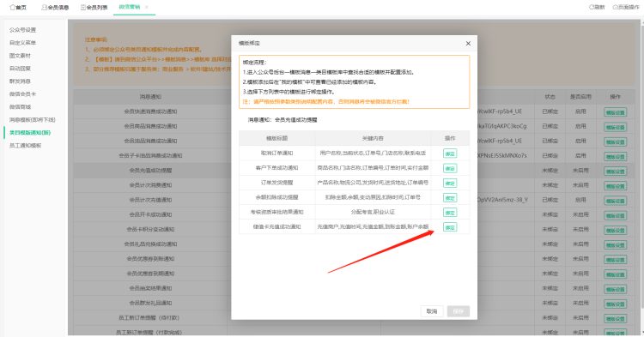Select 自定义菜单 in the left sidebar

(22, 43)
